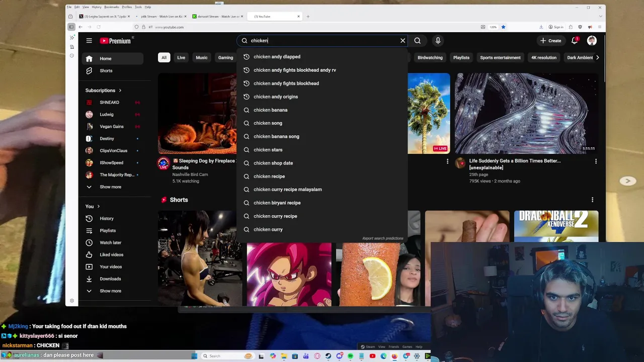The height and width of the screenshot is (362, 644).
Task: Expand Show more under subscriptions
Action: 113,187
